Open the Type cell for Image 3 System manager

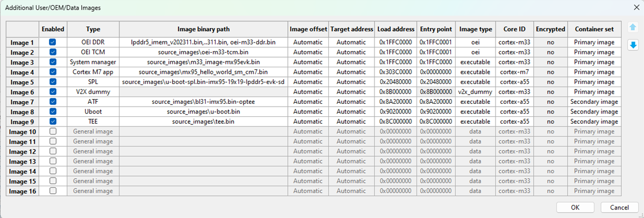point(93,62)
